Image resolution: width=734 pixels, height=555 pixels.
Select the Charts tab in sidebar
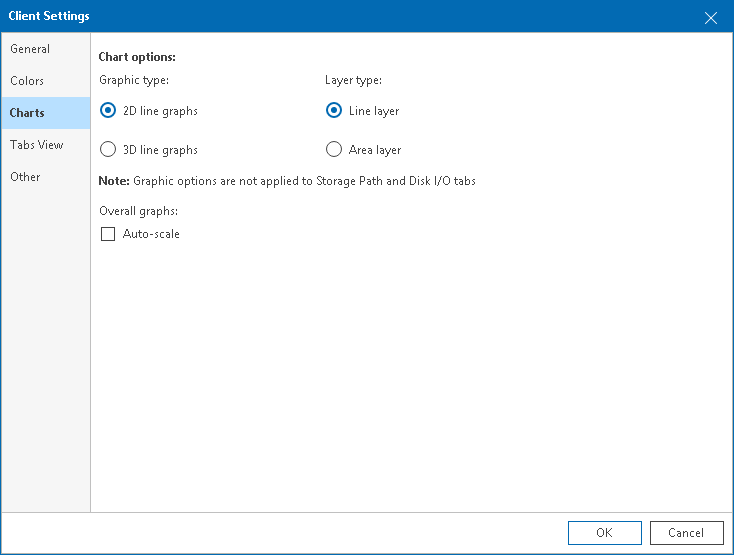tap(27, 113)
